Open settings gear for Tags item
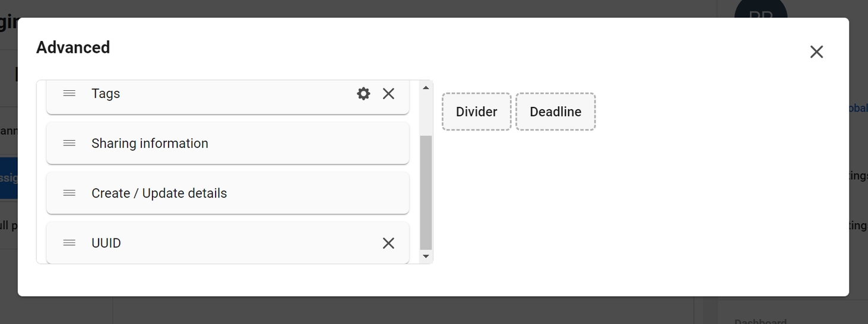This screenshot has width=868, height=324. click(363, 94)
